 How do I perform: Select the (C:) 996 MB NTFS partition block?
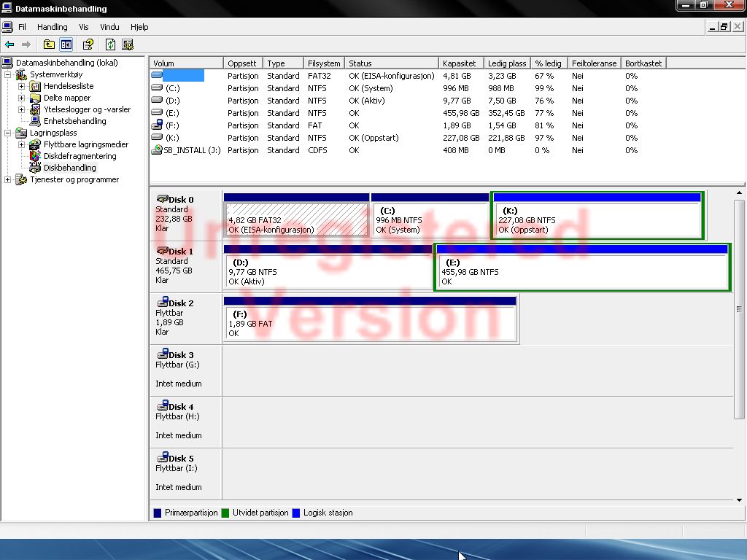430,216
